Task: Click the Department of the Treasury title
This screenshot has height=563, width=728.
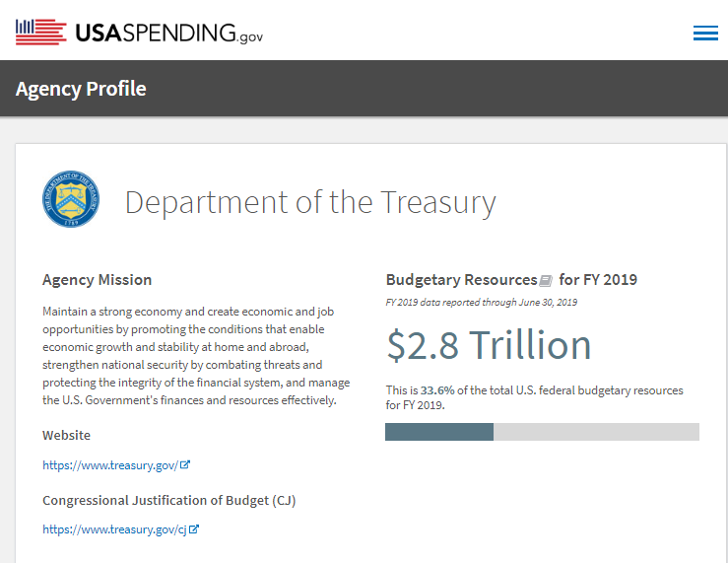Action: pyautogui.click(x=309, y=202)
